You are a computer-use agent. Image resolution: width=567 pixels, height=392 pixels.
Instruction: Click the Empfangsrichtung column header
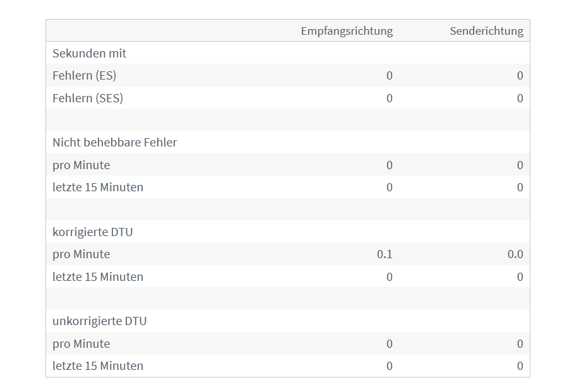[347, 31]
